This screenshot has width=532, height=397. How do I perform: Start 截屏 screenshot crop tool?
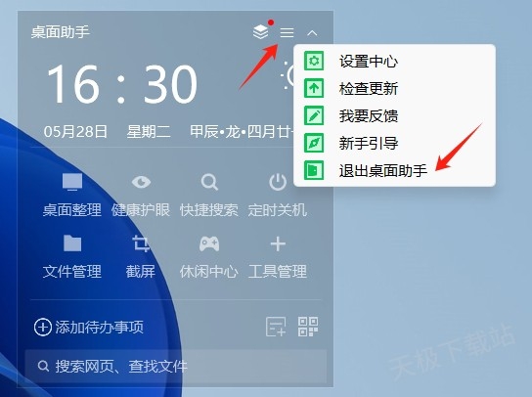141,243
